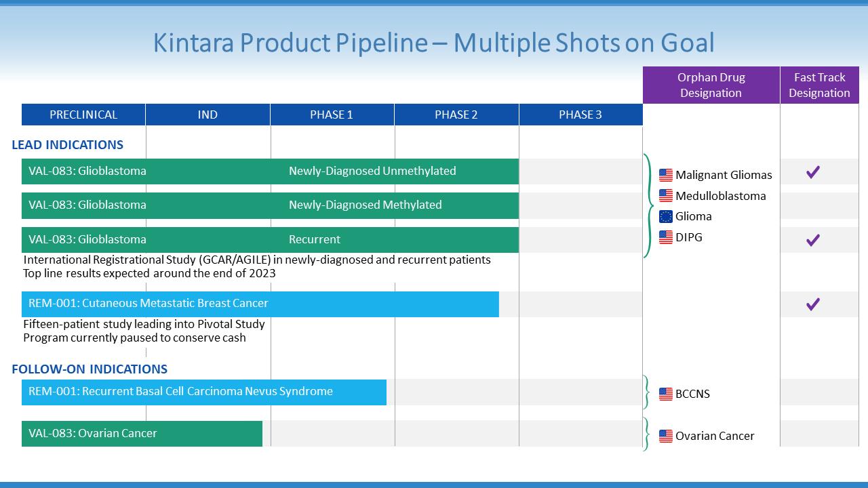Click the Malignant Gliomas label

[724, 175]
